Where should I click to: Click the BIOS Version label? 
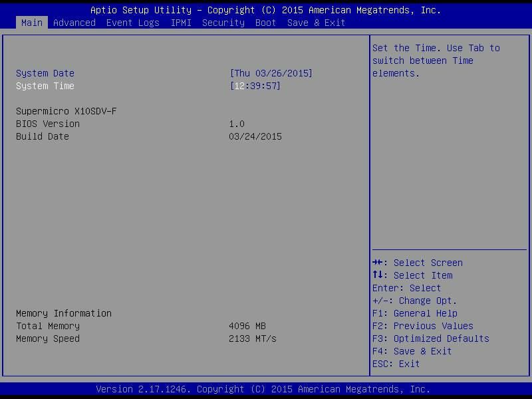click(48, 124)
